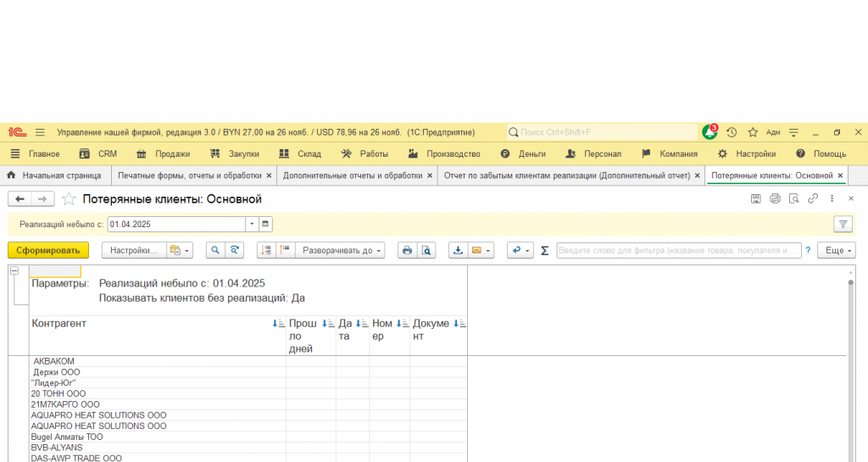Switch to Отчет по забытым клиентам tab
The image size is (868, 462).
coord(567,175)
